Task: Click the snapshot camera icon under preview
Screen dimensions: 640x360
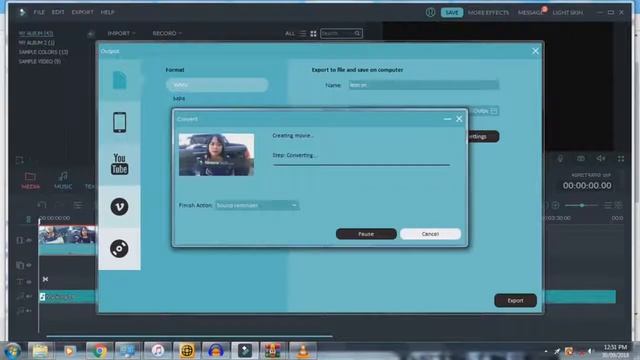Action: [x=580, y=159]
